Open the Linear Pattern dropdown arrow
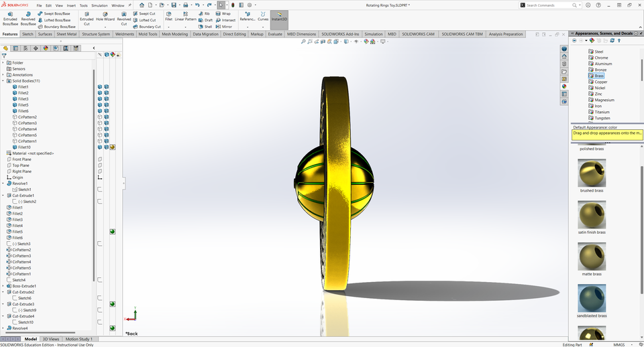 tap(186, 27)
